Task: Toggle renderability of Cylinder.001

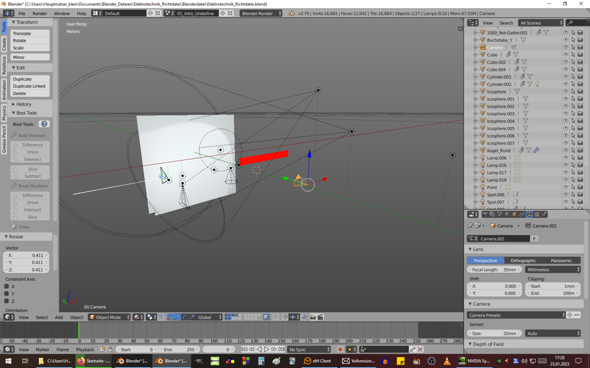Action: pyautogui.click(x=580, y=77)
